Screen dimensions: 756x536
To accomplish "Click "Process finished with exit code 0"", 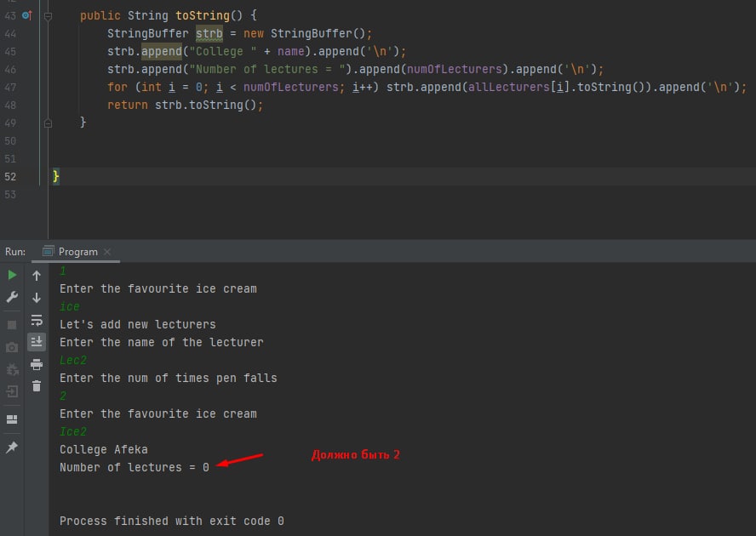I will 172,521.
